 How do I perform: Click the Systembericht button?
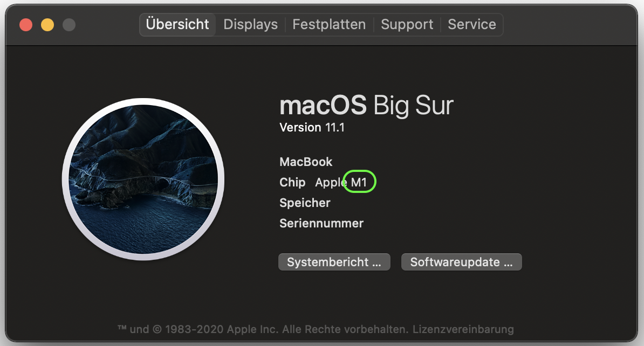pyautogui.click(x=334, y=262)
